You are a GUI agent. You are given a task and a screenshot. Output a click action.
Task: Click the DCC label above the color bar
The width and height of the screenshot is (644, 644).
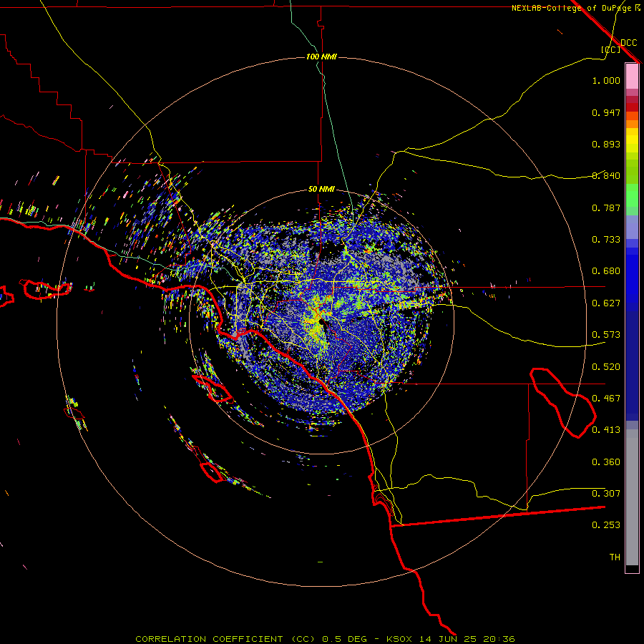pyautogui.click(x=629, y=43)
